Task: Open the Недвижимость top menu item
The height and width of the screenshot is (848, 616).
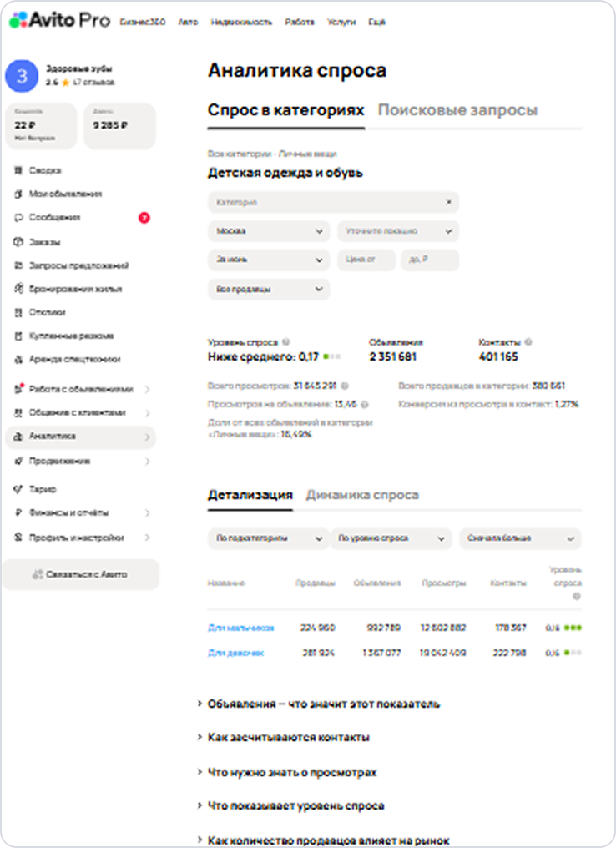Action: [x=241, y=22]
